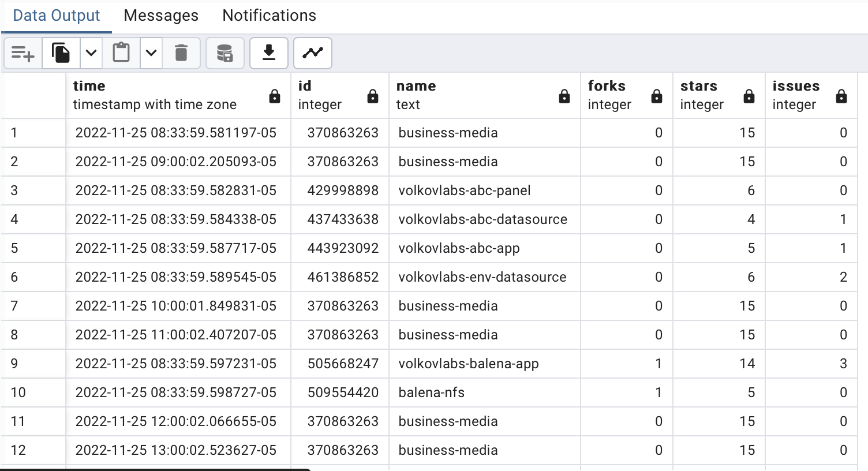This screenshot has height=471, width=868.
Task: Click cell volkovlabs-abc-panel
Action: (485, 190)
